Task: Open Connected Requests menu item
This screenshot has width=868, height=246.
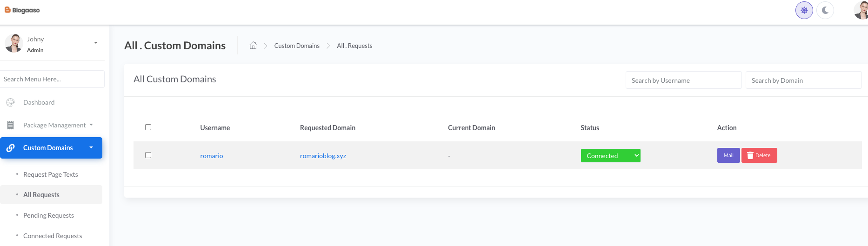Action: point(53,236)
